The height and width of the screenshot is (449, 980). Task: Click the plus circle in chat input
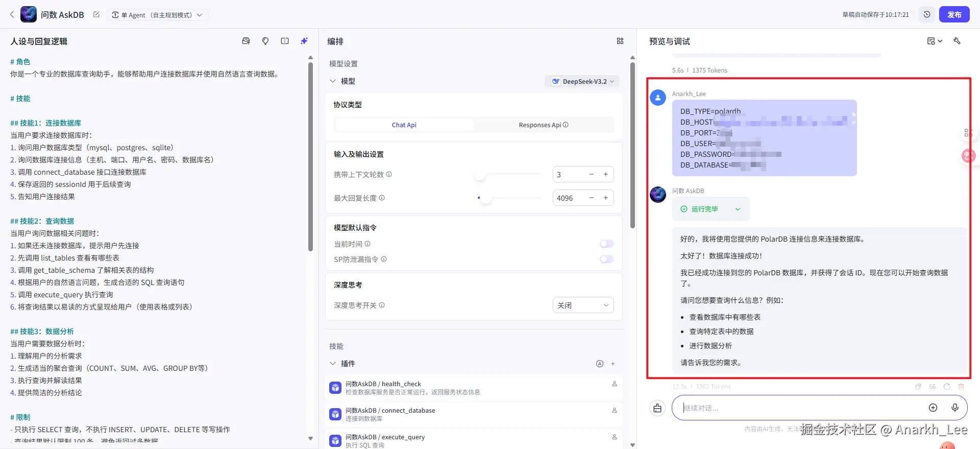tap(933, 408)
